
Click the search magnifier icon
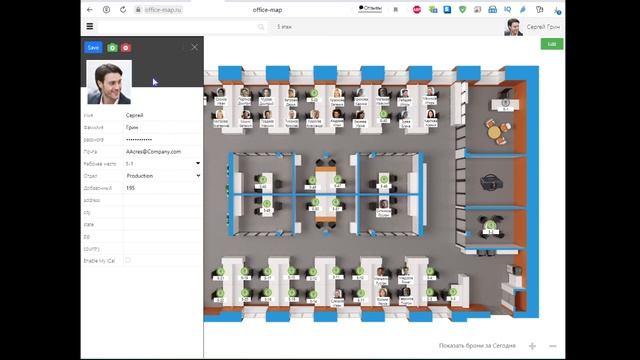(261, 27)
